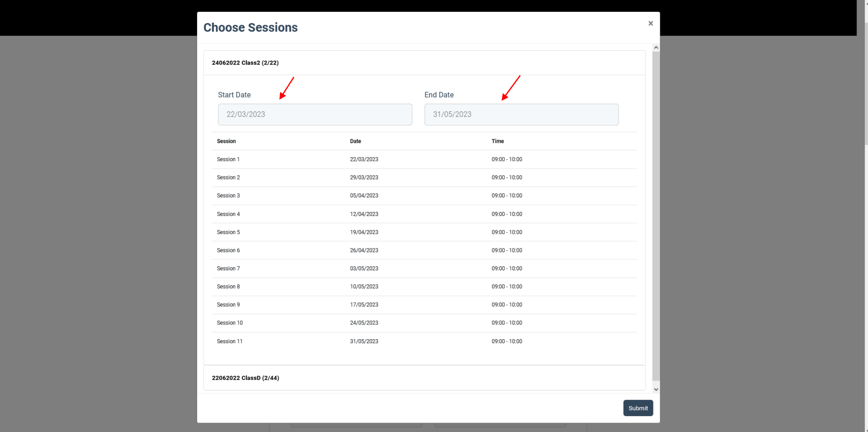Open the Start Date field

[x=315, y=114]
